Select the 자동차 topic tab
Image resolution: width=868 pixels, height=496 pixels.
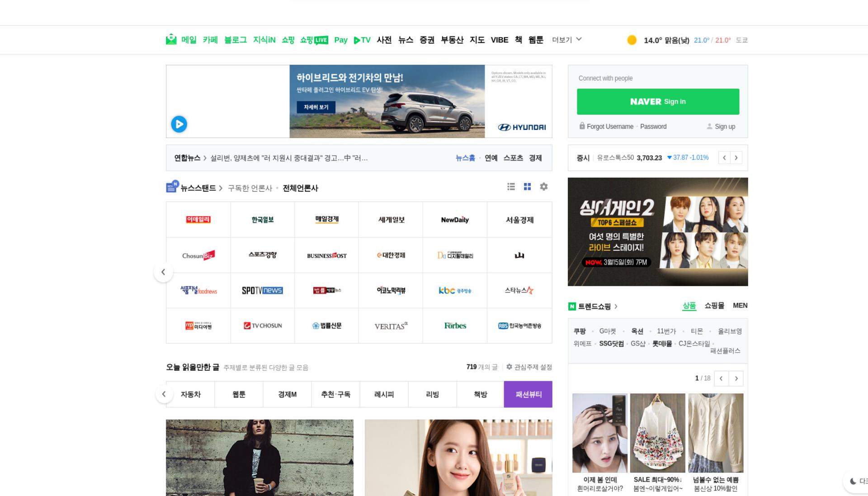pyautogui.click(x=190, y=394)
